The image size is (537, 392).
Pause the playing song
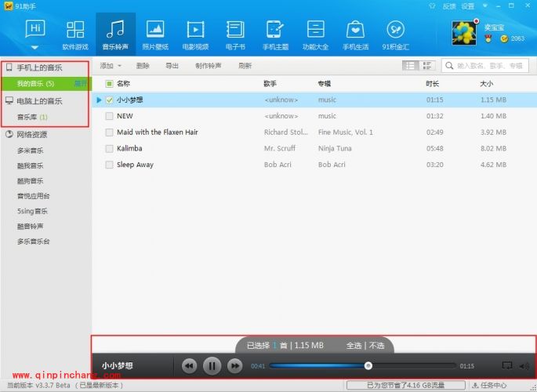pyautogui.click(x=212, y=366)
